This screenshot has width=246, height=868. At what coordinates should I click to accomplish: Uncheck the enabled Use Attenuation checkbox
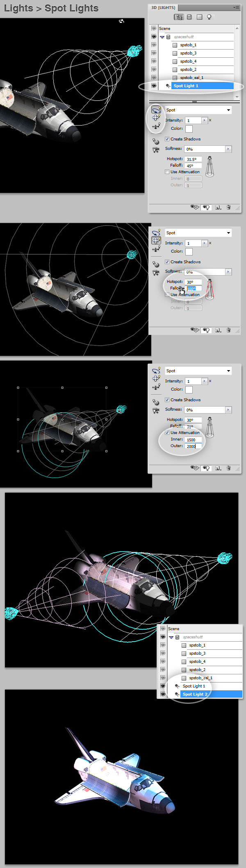(x=167, y=433)
